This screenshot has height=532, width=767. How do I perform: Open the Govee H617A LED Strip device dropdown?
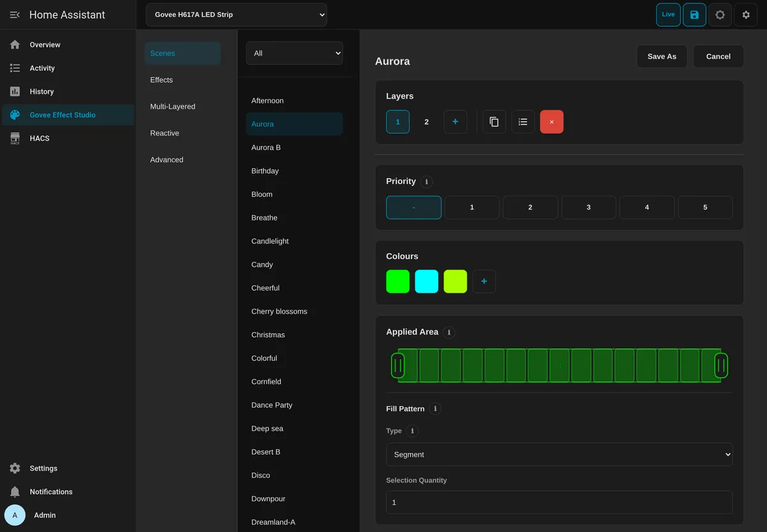point(236,15)
